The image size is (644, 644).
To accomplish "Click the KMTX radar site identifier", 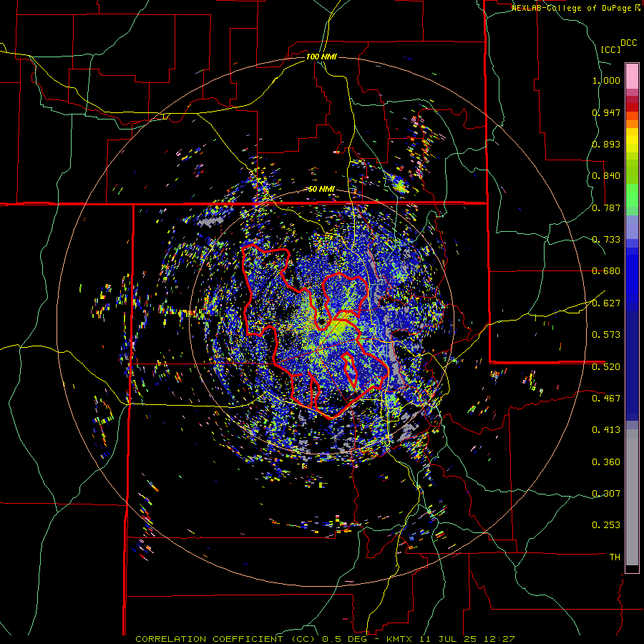I will (x=401, y=639).
